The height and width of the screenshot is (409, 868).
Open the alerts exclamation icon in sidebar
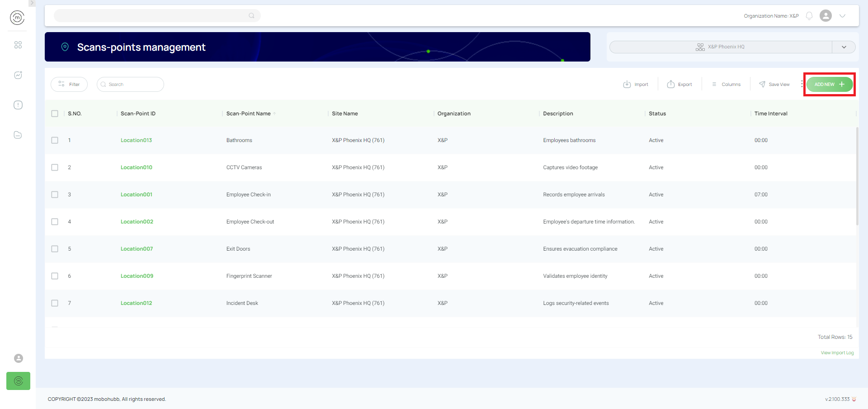[x=18, y=105]
